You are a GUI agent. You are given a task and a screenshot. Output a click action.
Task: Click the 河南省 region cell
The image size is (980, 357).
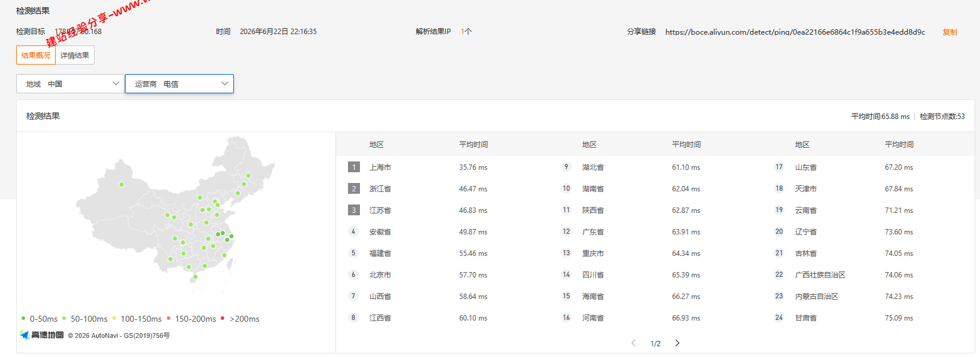pos(593,318)
